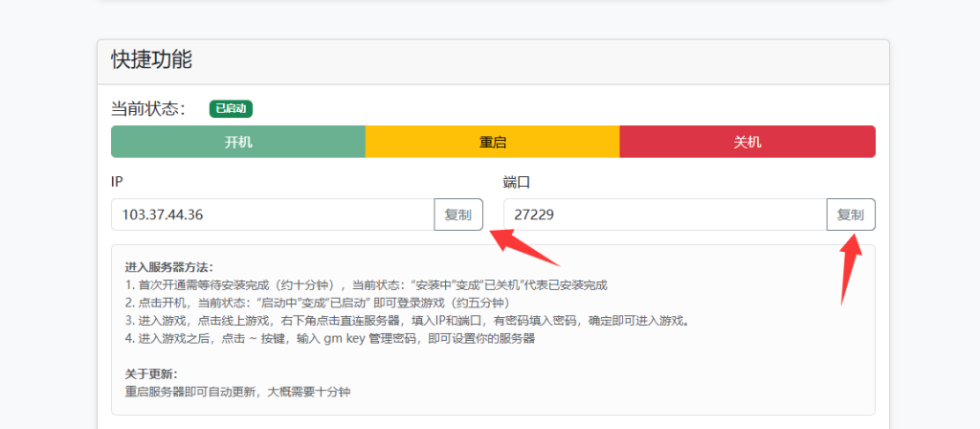The height and width of the screenshot is (429, 980).
Task: Copy the IP address using 复制 button
Action: click(x=458, y=214)
